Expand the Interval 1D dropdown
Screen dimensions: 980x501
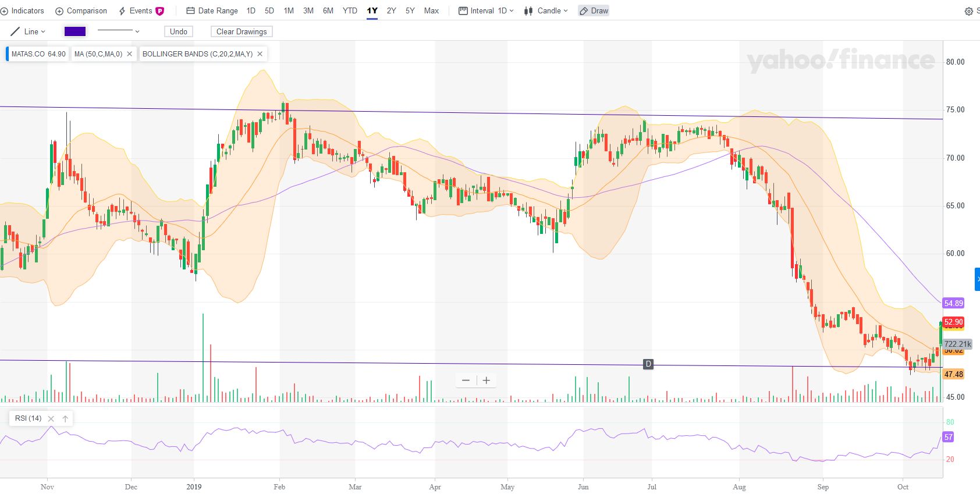487,11
